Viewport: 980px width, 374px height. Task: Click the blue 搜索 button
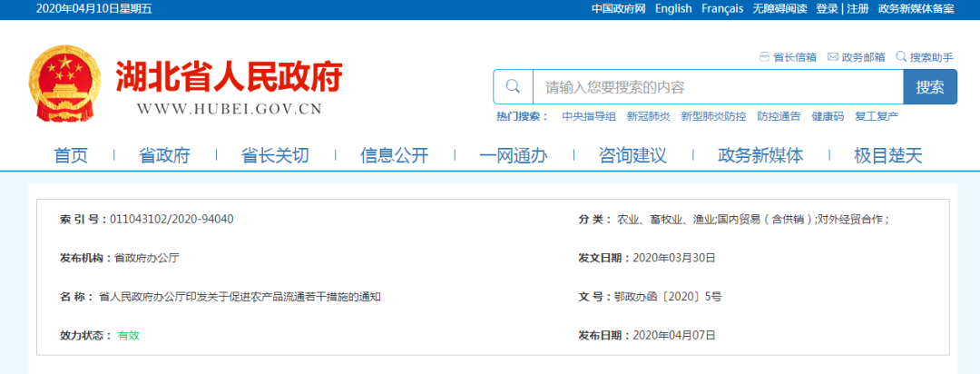[x=930, y=87]
